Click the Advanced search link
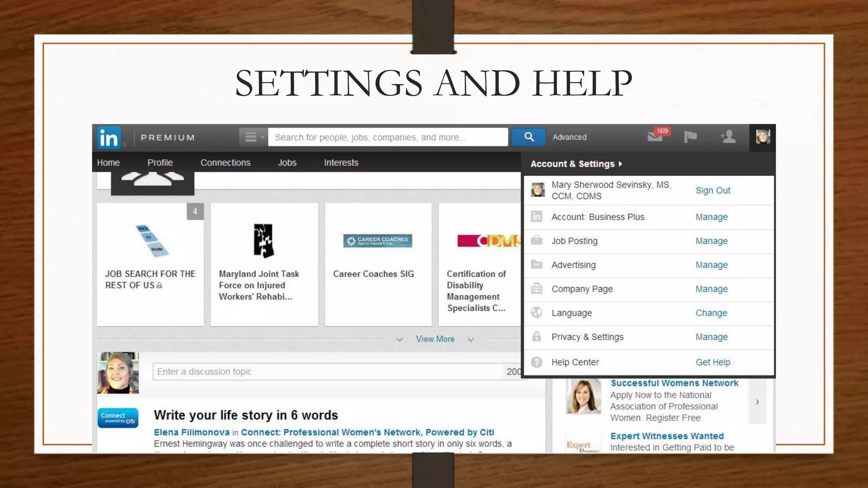The width and height of the screenshot is (868, 488). tap(569, 137)
